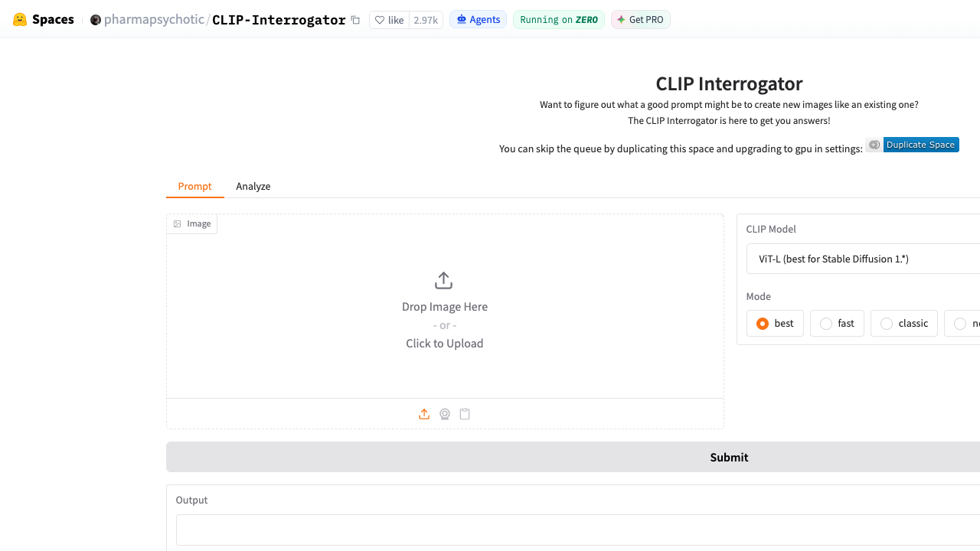The height and width of the screenshot is (551, 980).
Task: Copy the space name with the copy icon
Action: coord(355,20)
